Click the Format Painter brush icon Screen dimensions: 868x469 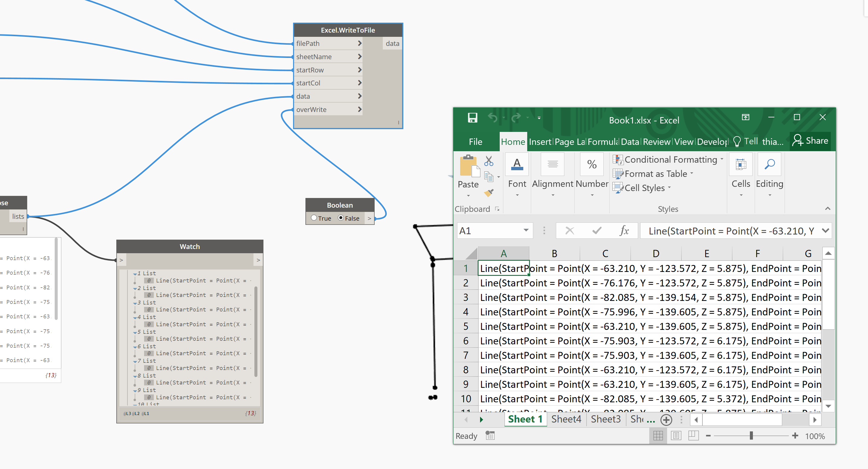tap(489, 193)
